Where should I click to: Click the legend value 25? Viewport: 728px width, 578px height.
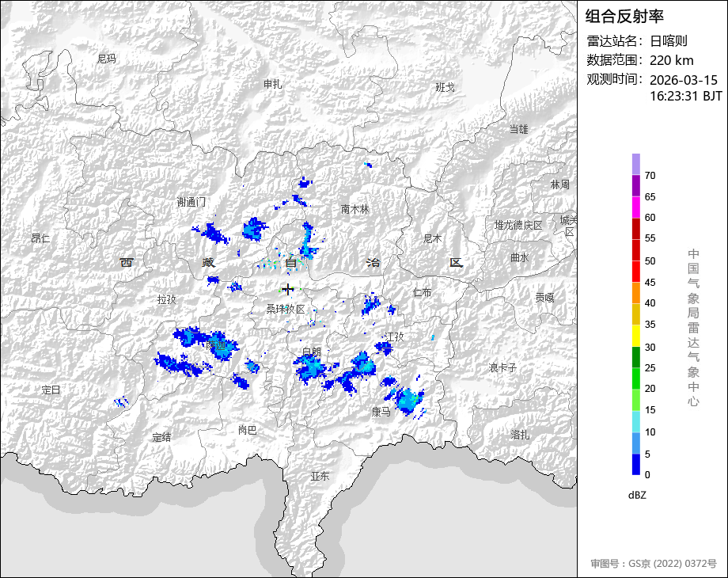tap(650, 368)
